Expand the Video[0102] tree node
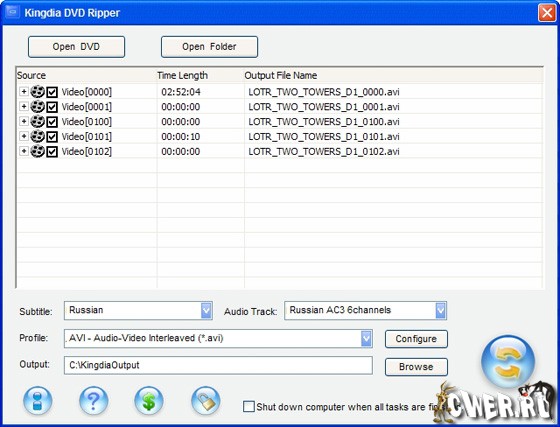This screenshot has width=560, height=427. pyautogui.click(x=24, y=151)
